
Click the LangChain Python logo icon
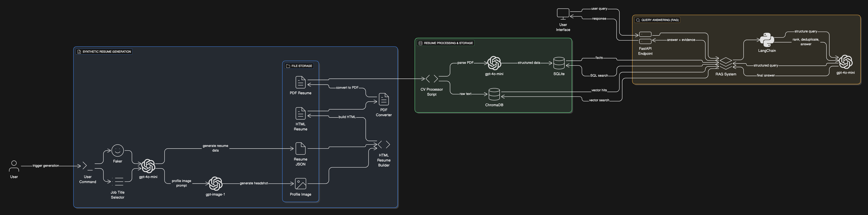coord(767,40)
